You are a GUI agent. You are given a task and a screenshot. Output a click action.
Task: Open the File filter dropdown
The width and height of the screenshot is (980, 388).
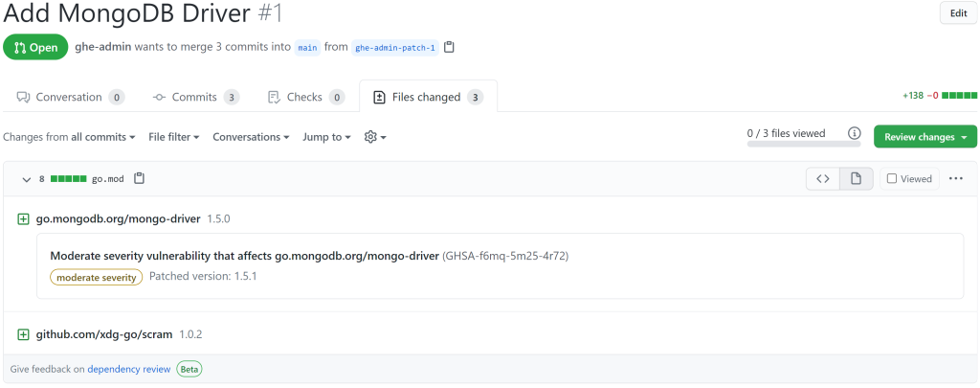point(173,137)
